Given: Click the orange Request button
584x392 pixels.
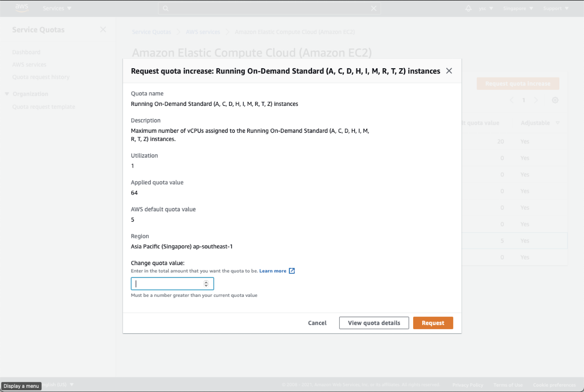Looking at the screenshot, I should (433, 323).
